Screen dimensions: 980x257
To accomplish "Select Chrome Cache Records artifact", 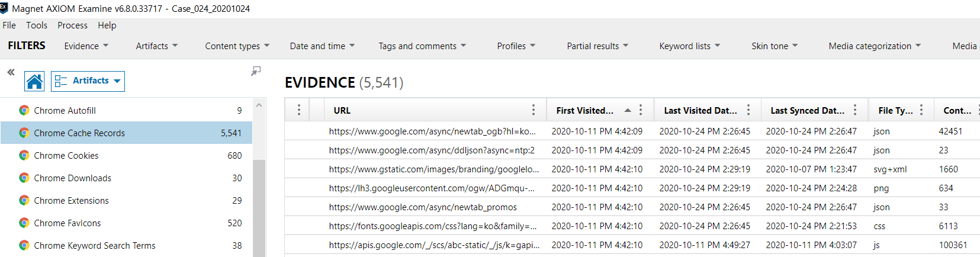I will [126, 133].
